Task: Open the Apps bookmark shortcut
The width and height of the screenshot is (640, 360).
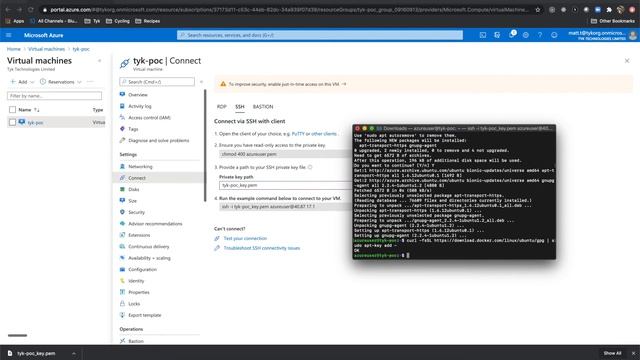Action: pyautogui.click(x=15, y=21)
